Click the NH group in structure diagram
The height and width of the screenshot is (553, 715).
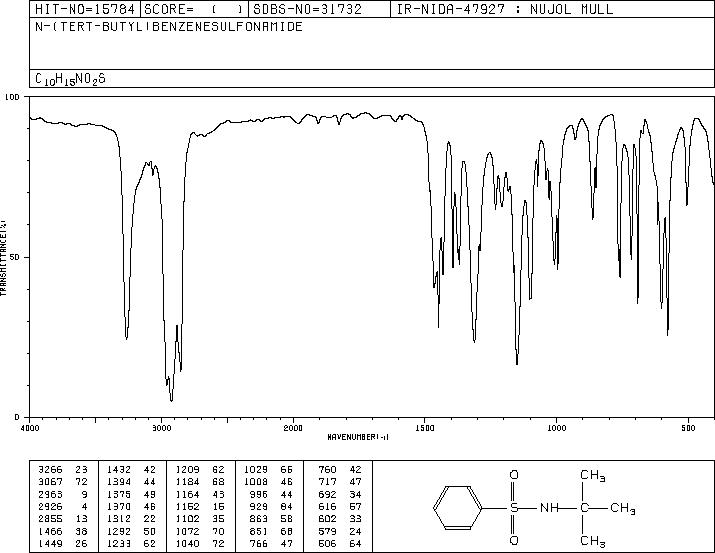point(549,508)
